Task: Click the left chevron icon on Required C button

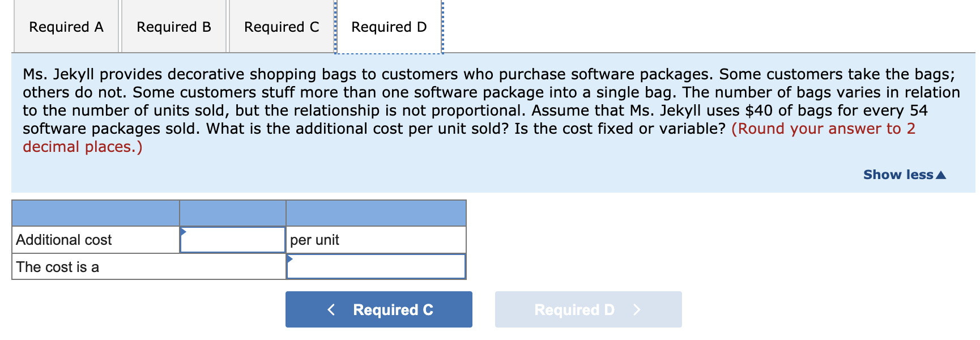Action: [331, 309]
